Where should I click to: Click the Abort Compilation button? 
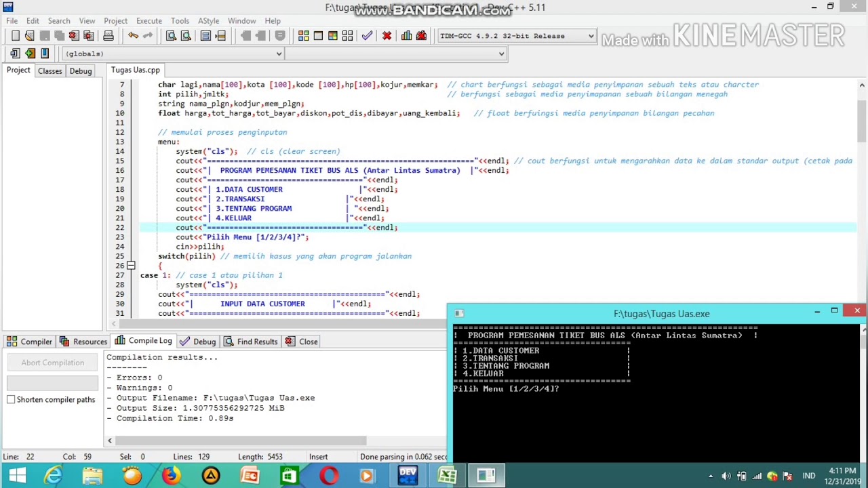53,363
